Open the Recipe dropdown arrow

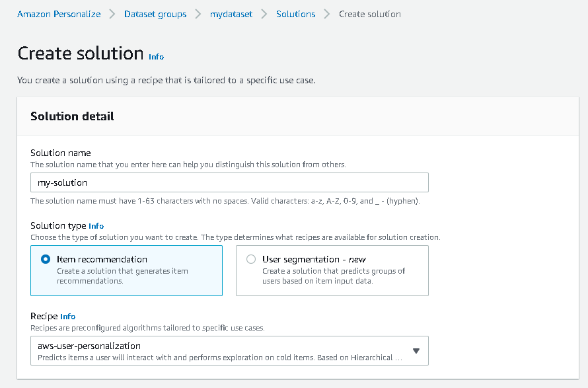416,351
